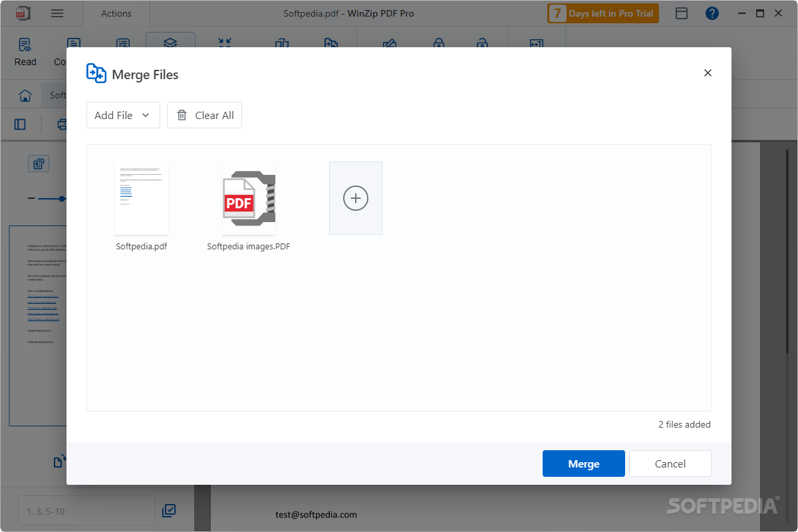Click the select pages checkmark icon
Viewport: 798px width, 532px height.
(169, 511)
